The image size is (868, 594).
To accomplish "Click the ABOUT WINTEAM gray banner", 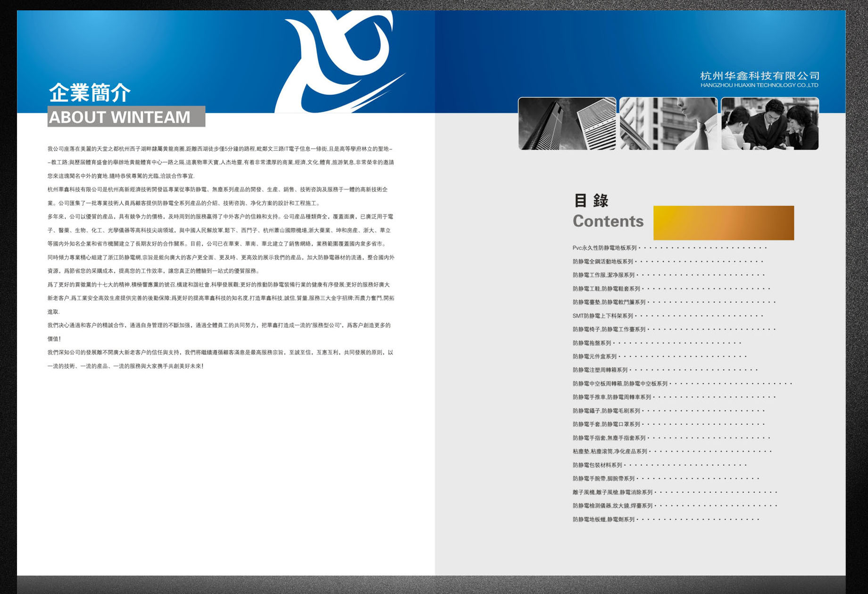I will pyautogui.click(x=126, y=117).
